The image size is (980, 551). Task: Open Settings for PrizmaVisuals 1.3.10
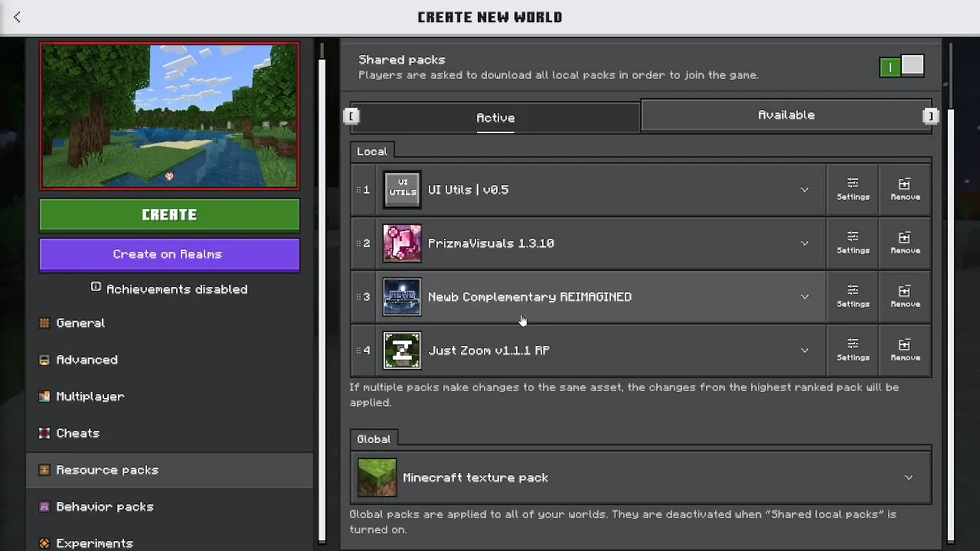[853, 243]
